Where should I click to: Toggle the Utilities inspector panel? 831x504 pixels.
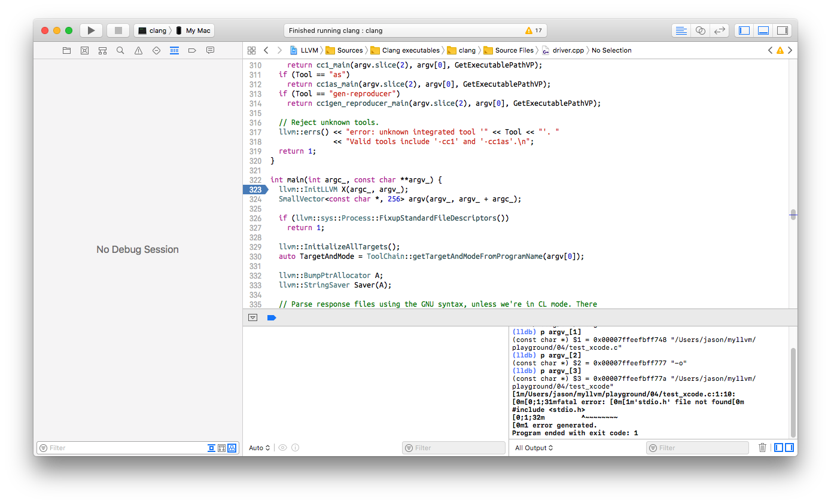783,30
